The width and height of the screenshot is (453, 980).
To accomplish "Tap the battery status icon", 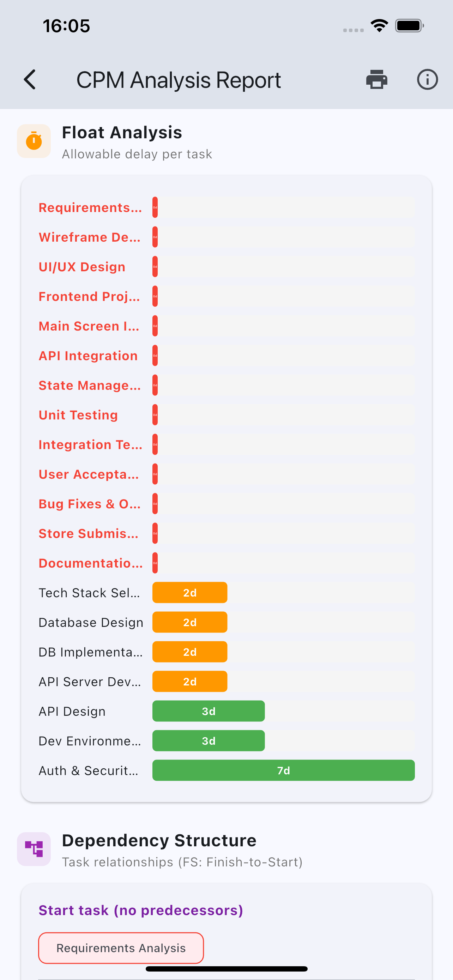I will (409, 26).
